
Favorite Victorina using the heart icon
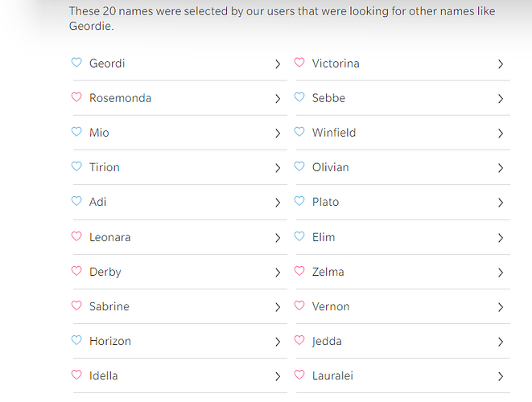click(299, 63)
